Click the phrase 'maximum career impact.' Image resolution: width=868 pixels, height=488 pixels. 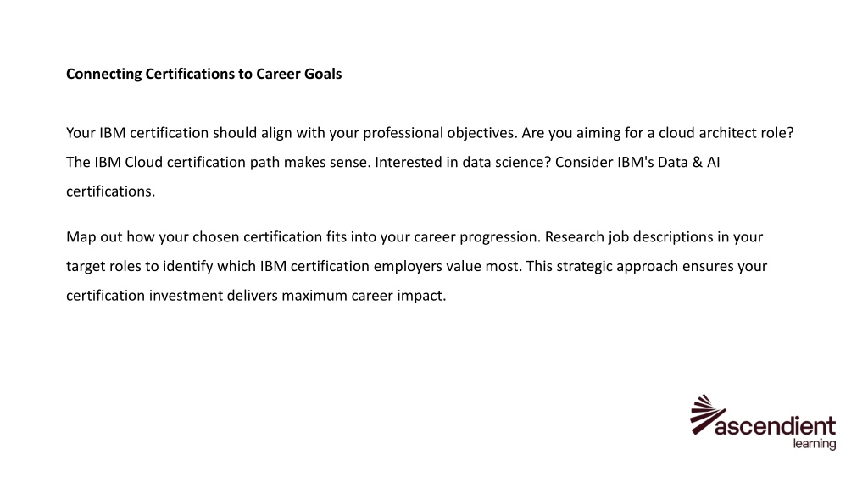pos(364,296)
